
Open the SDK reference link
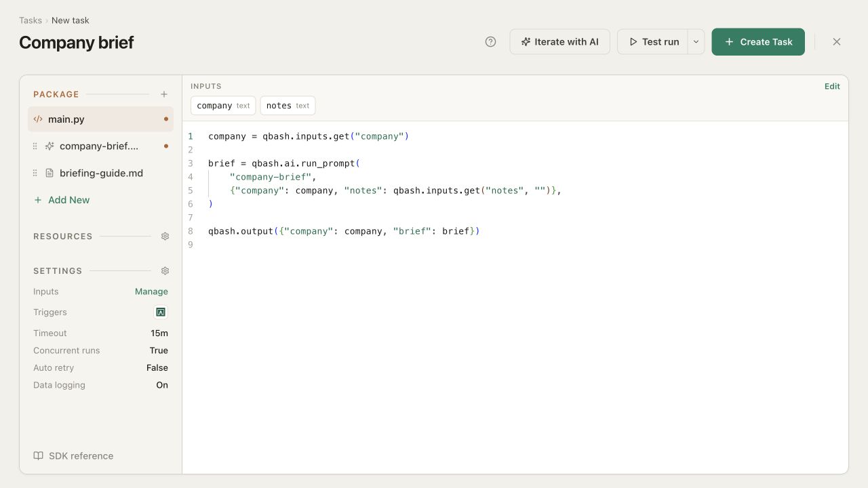point(73,456)
